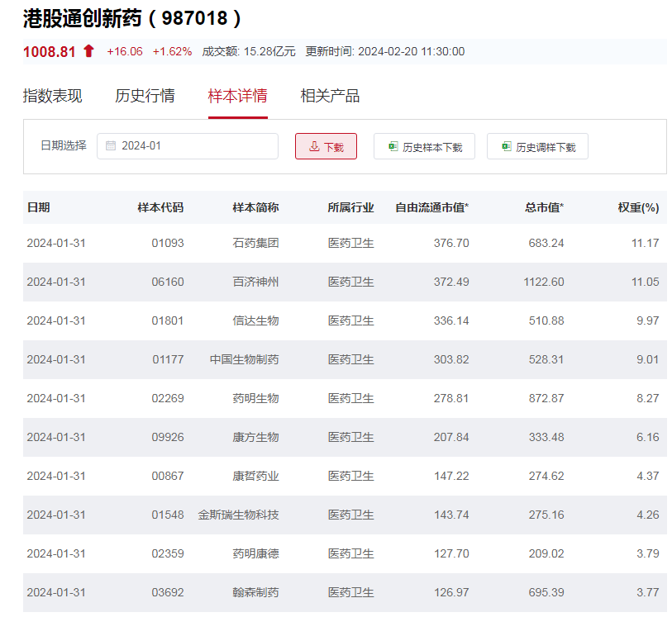Screen dimensions: 672x617
Task: Click sample name 百济神州
Action: click(x=256, y=282)
